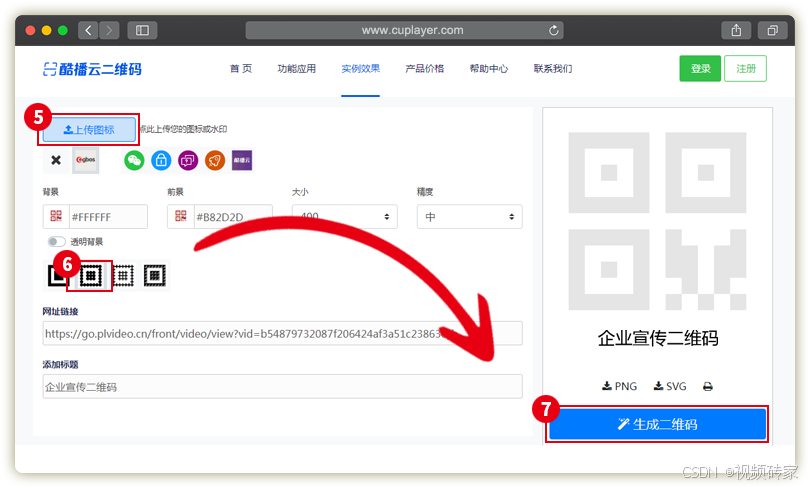Open the 大小 size dropdown

click(x=345, y=216)
